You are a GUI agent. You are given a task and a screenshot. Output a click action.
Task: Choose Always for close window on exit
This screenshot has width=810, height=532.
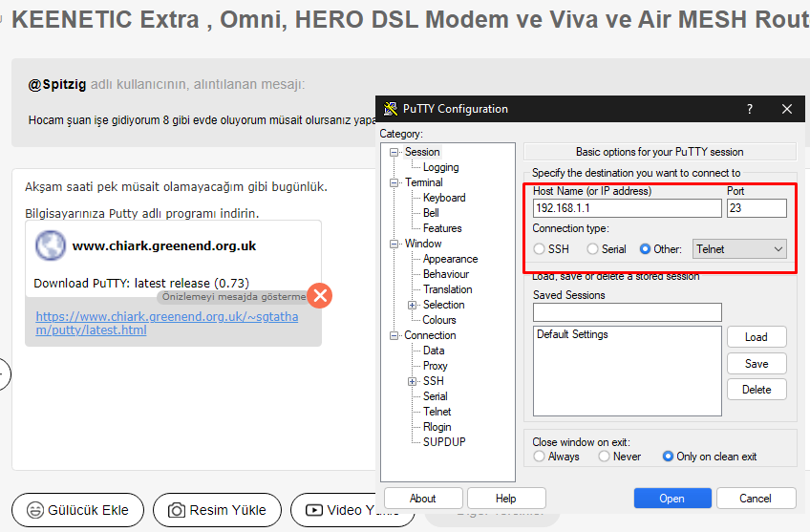tap(539, 457)
